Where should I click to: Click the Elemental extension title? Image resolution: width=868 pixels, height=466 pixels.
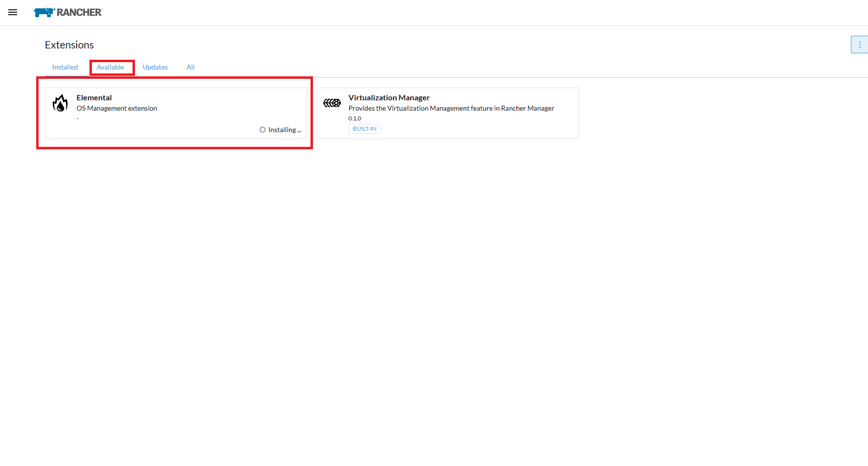(94, 97)
